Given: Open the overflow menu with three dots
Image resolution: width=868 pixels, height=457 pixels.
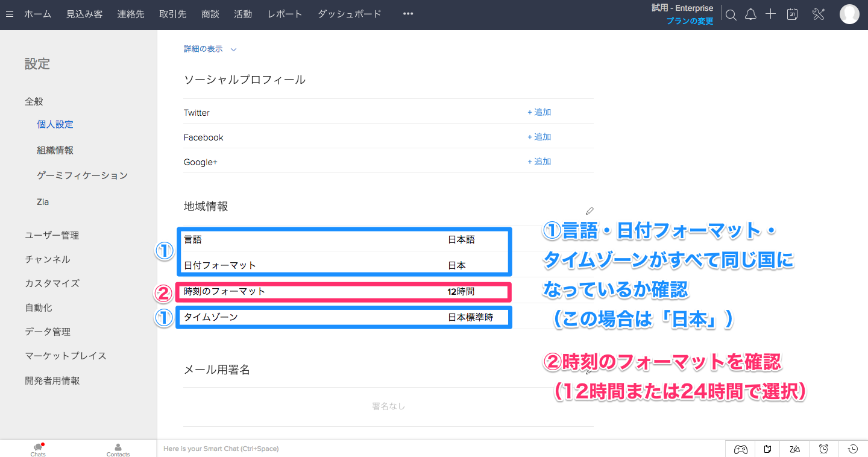Looking at the screenshot, I should coord(407,14).
